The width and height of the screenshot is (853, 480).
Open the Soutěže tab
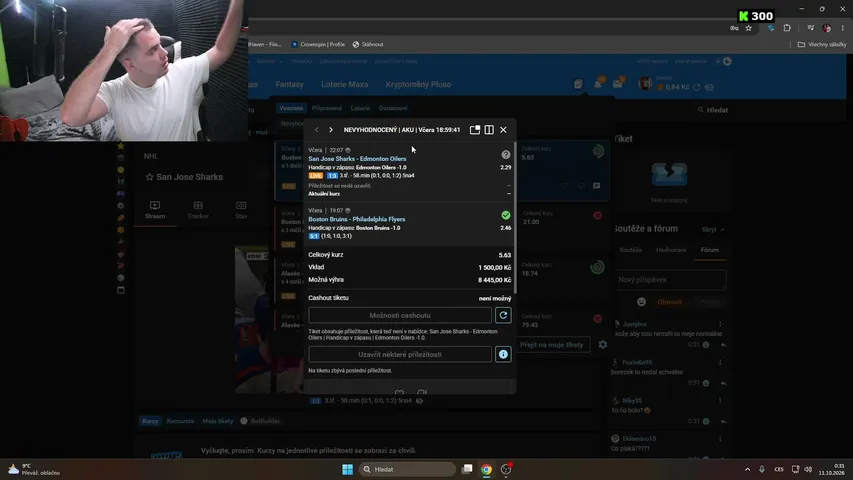point(631,250)
